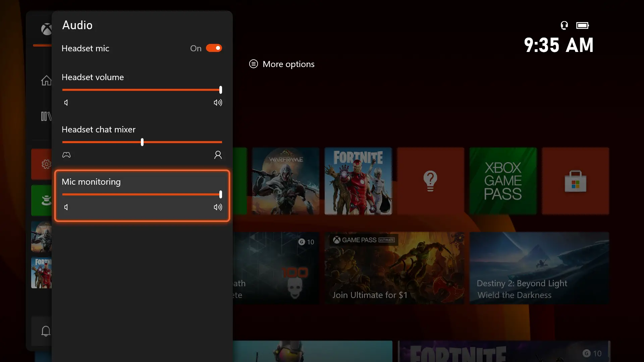The image size is (644, 362).
Task: Open the Xbox Game Pass tile
Action: (x=503, y=181)
